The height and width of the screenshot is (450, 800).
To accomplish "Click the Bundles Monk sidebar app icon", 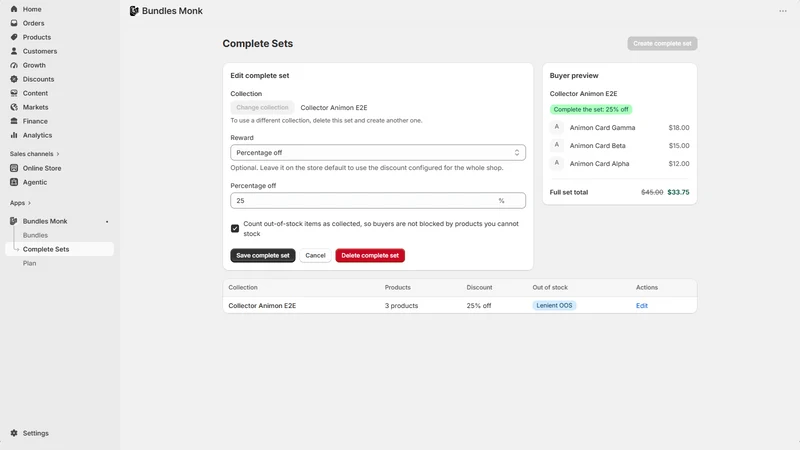I will [x=14, y=221].
